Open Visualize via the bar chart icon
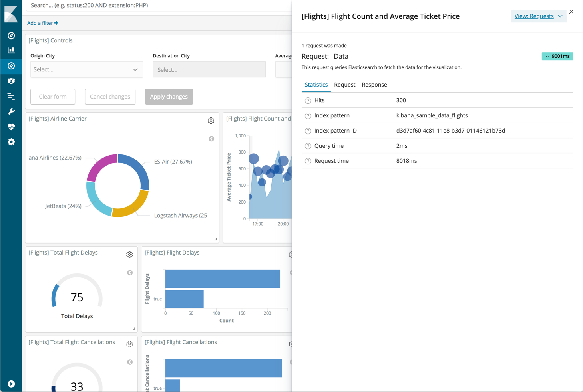The image size is (583, 392). 11,50
